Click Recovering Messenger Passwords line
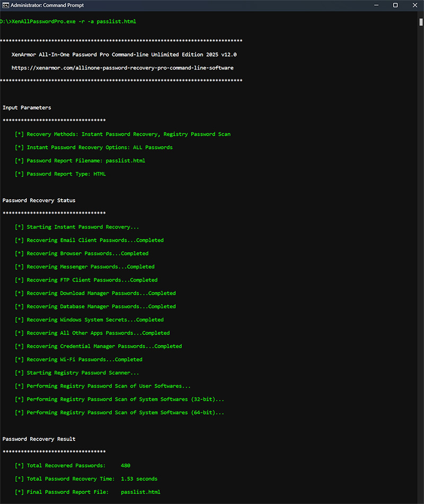 click(85, 267)
